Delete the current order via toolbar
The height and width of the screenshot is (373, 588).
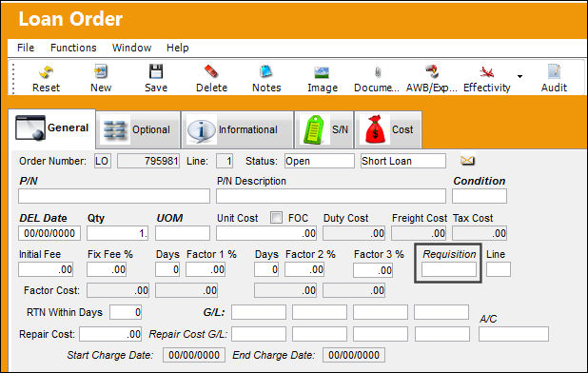(x=211, y=79)
